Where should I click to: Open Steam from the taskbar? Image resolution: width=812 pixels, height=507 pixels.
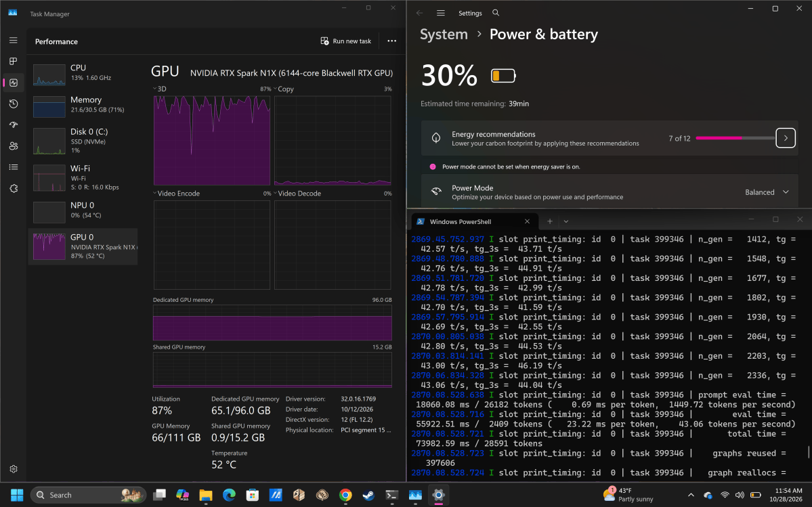(x=368, y=495)
